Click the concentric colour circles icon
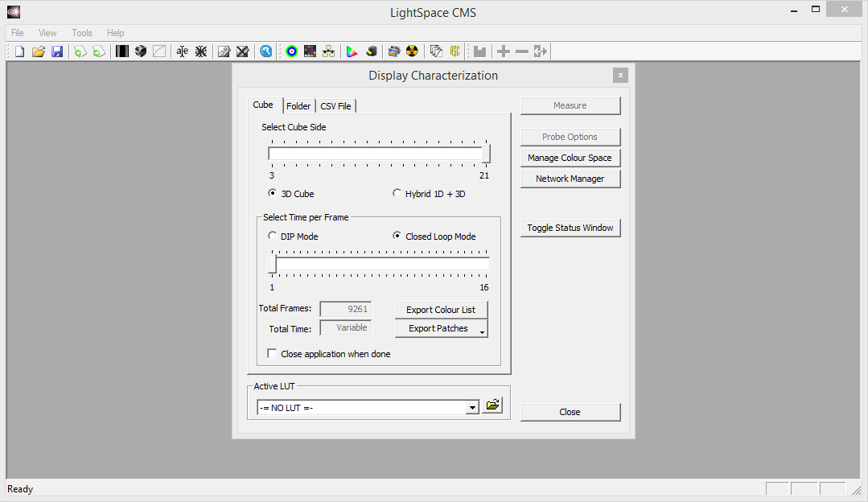Screen dimensions: 868x502 click(x=292, y=51)
